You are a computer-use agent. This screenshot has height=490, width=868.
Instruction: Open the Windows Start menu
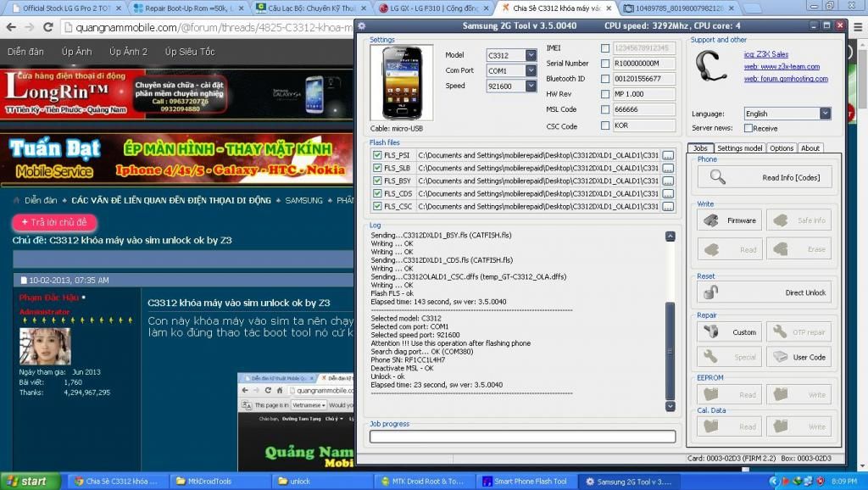[30, 482]
